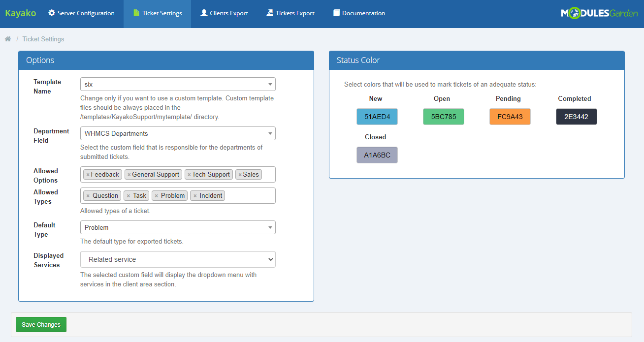Remove the Feedback tag via its x
Screen dimensions: 644x342
[88, 175]
